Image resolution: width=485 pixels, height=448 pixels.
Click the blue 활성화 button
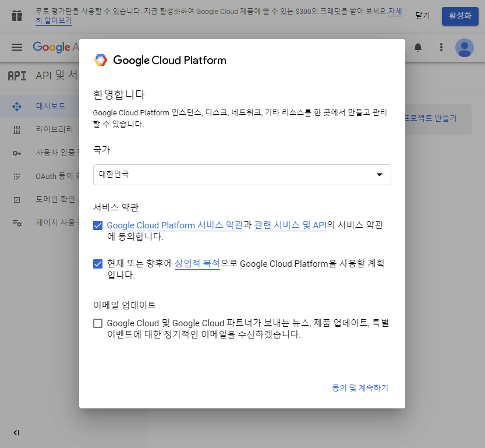[460, 16]
